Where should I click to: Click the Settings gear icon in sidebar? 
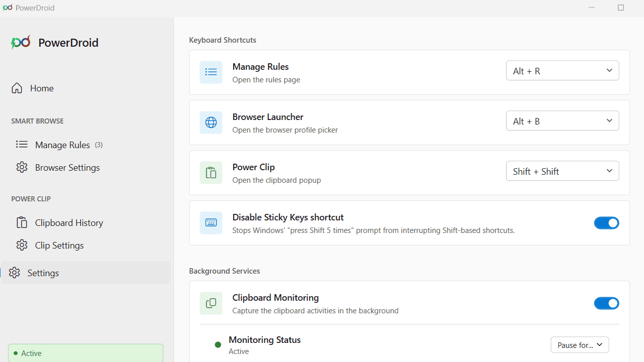tap(15, 273)
